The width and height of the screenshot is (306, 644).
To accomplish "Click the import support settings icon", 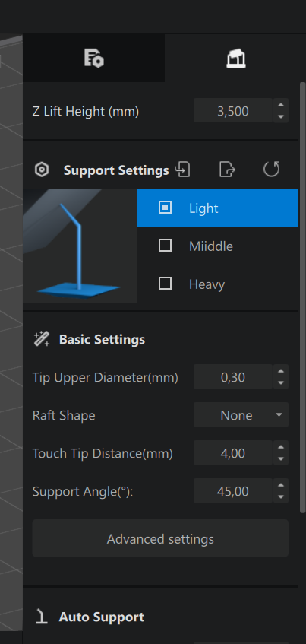I will 183,170.
